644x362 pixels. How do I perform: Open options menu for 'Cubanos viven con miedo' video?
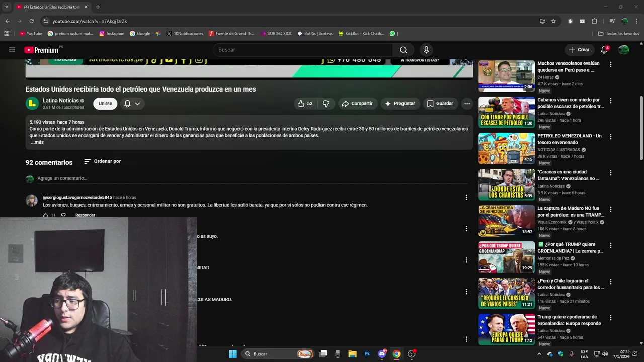611,101
